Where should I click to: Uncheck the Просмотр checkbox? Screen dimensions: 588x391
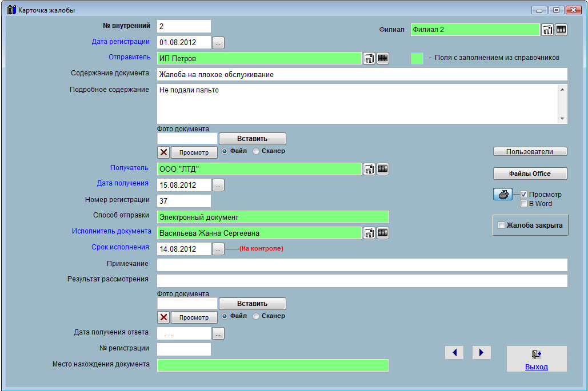[524, 195]
